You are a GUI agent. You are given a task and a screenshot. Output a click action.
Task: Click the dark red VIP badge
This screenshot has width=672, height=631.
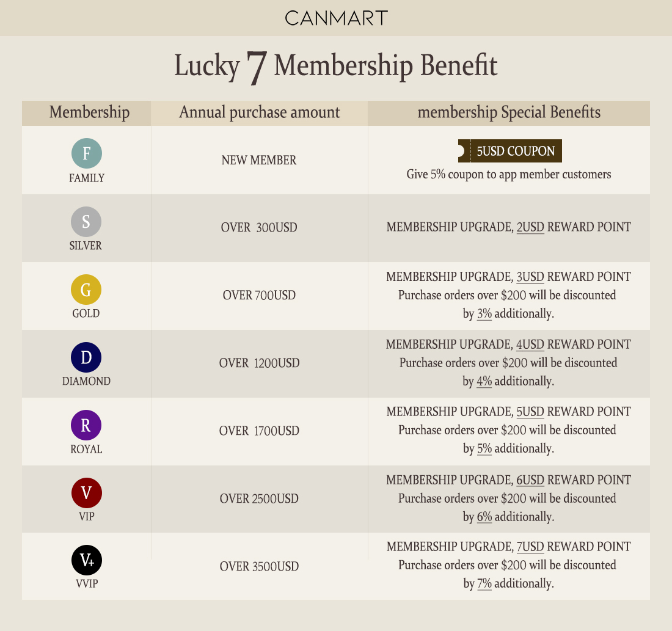point(86,493)
